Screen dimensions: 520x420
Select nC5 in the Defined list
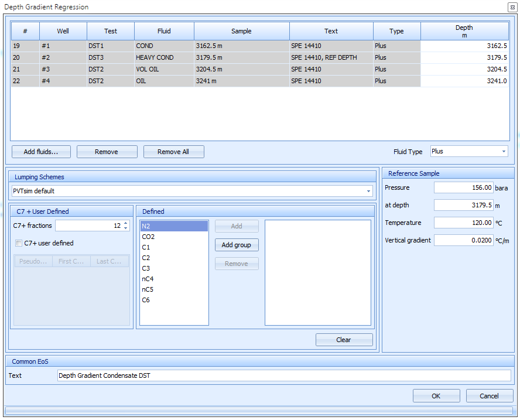click(x=174, y=289)
